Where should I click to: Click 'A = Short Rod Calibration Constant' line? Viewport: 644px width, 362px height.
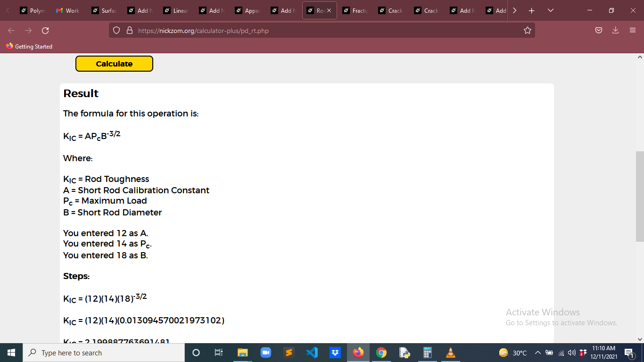tap(136, 190)
